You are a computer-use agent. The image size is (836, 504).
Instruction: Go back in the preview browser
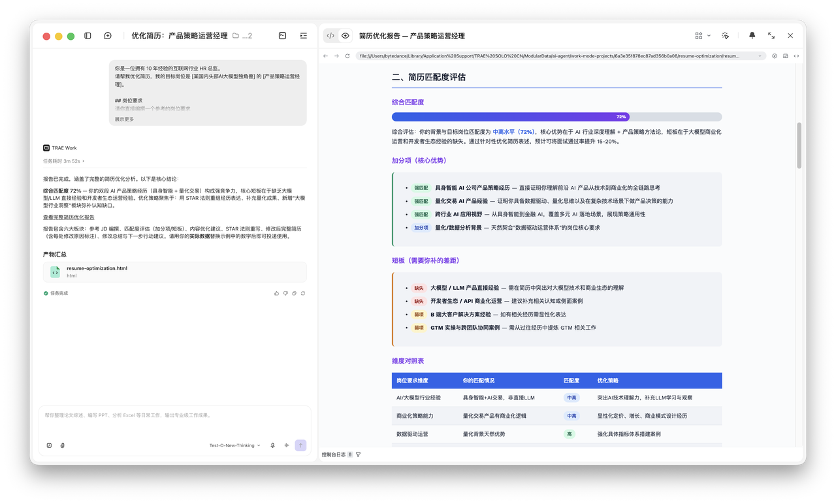(326, 56)
